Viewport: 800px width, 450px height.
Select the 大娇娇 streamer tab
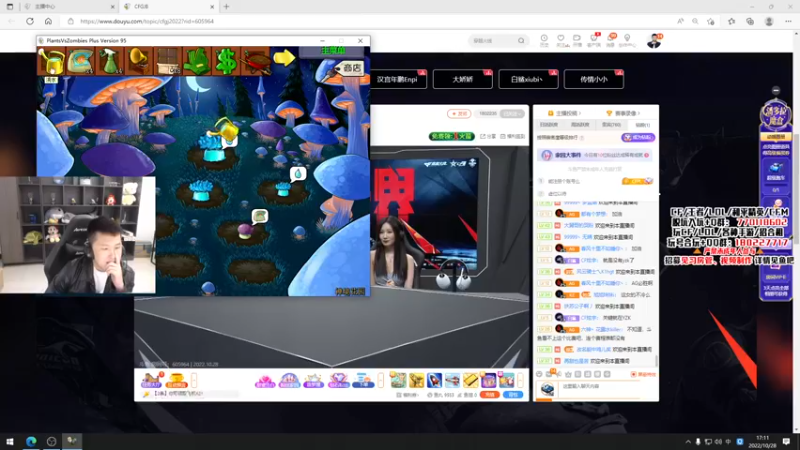(463, 79)
